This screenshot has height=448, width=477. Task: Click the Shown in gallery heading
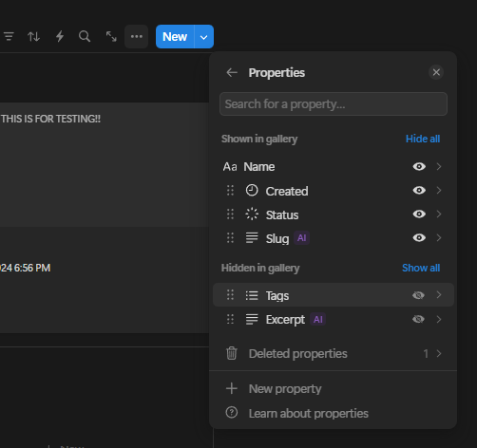(259, 139)
